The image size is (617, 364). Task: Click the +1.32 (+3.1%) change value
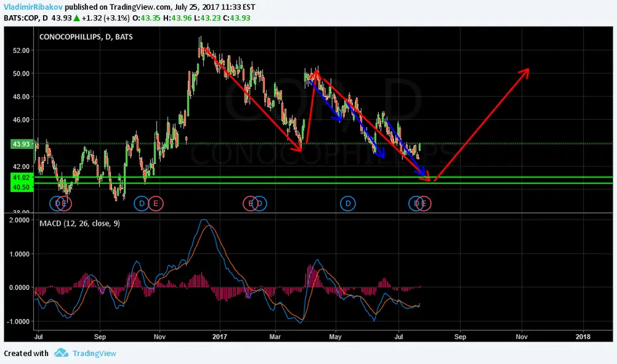[105, 18]
